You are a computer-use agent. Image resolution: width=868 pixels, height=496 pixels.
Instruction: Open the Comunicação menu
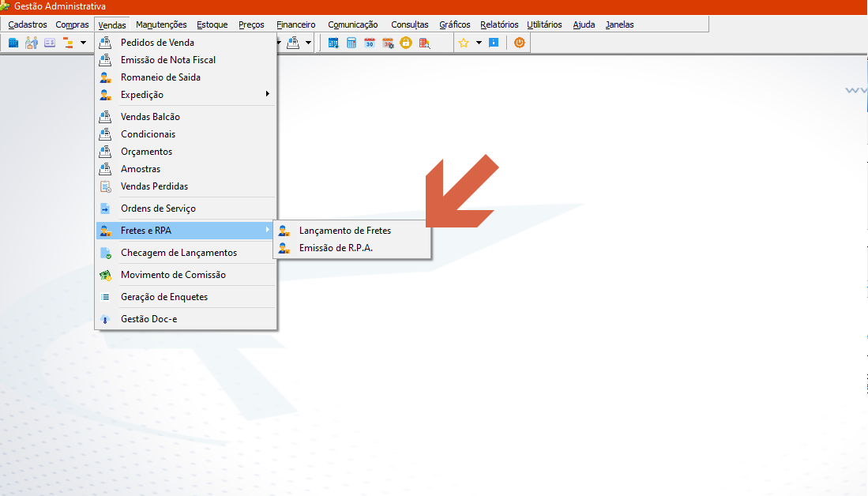(352, 24)
